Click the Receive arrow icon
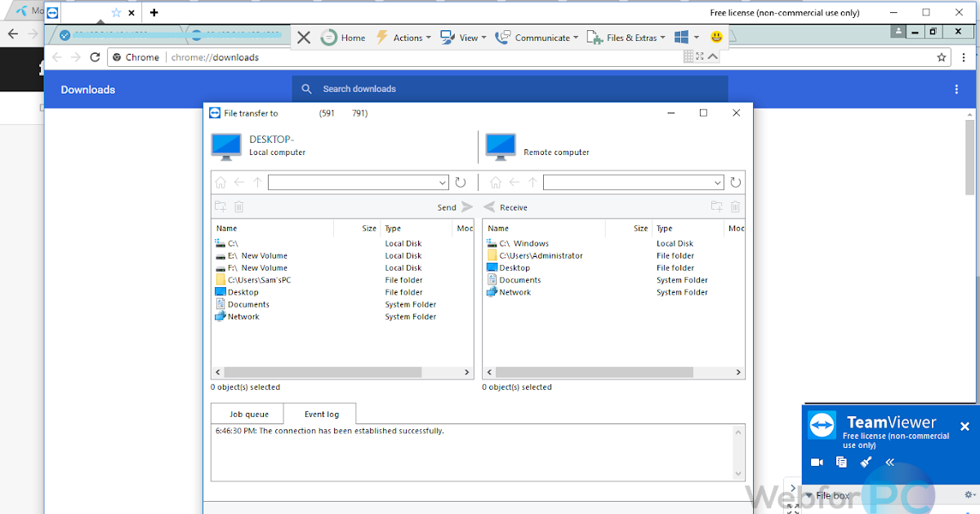 [x=490, y=207]
